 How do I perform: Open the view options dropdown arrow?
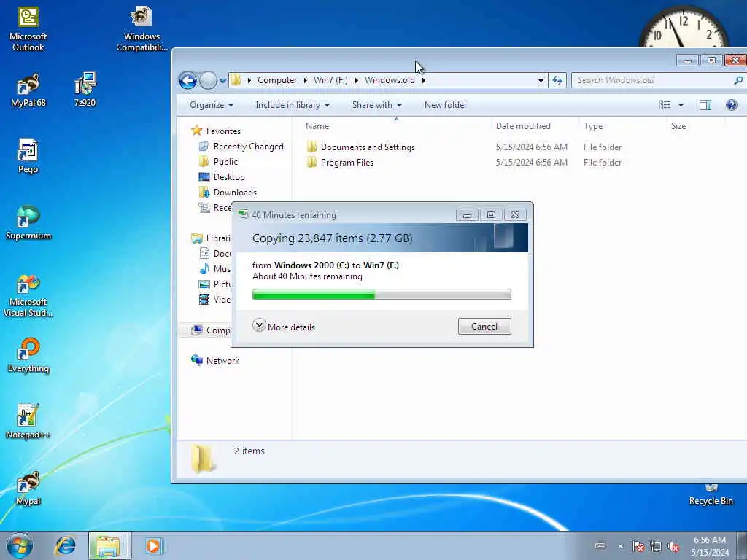[x=681, y=105]
